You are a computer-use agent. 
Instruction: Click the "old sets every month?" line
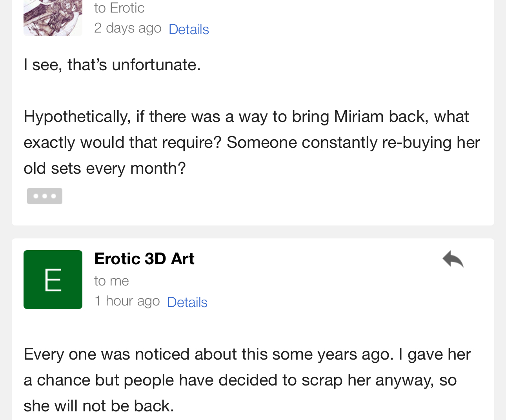[x=104, y=168]
